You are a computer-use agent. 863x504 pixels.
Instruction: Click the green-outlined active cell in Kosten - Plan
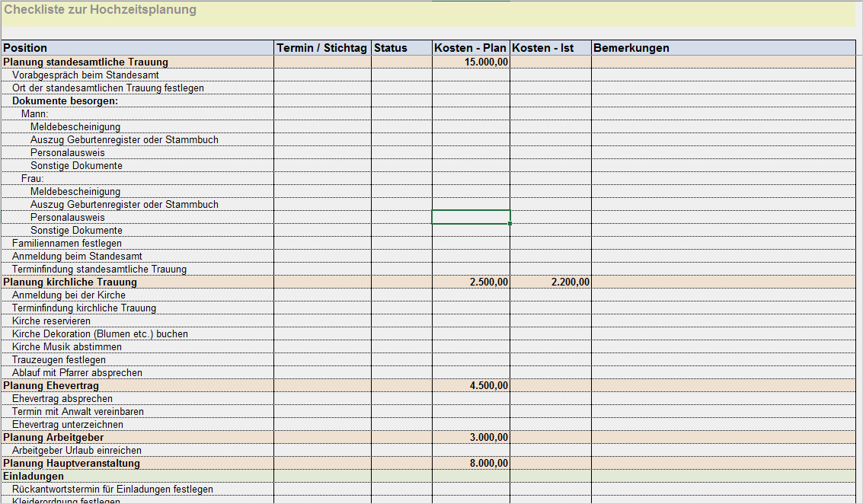[x=471, y=217]
